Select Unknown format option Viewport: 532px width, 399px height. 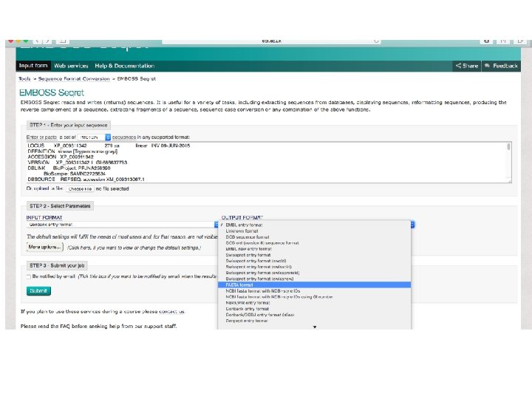(x=314, y=231)
